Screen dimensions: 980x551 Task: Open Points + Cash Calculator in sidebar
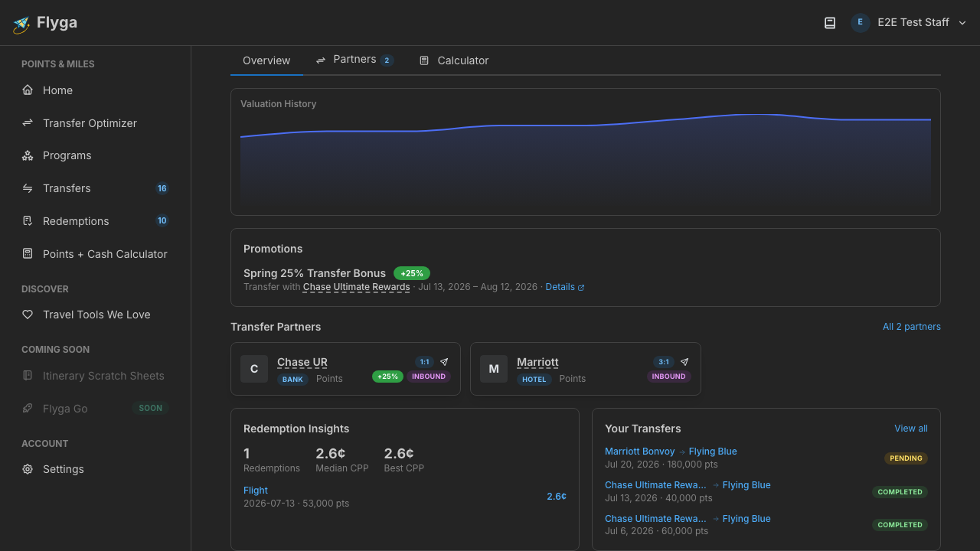pos(95,254)
